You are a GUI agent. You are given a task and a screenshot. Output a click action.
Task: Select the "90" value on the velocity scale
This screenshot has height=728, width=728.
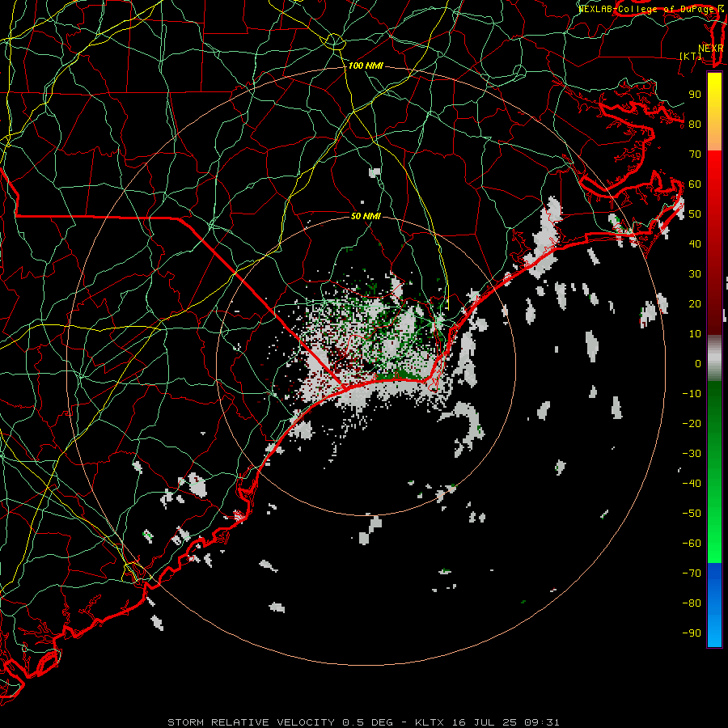coord(695,95)
